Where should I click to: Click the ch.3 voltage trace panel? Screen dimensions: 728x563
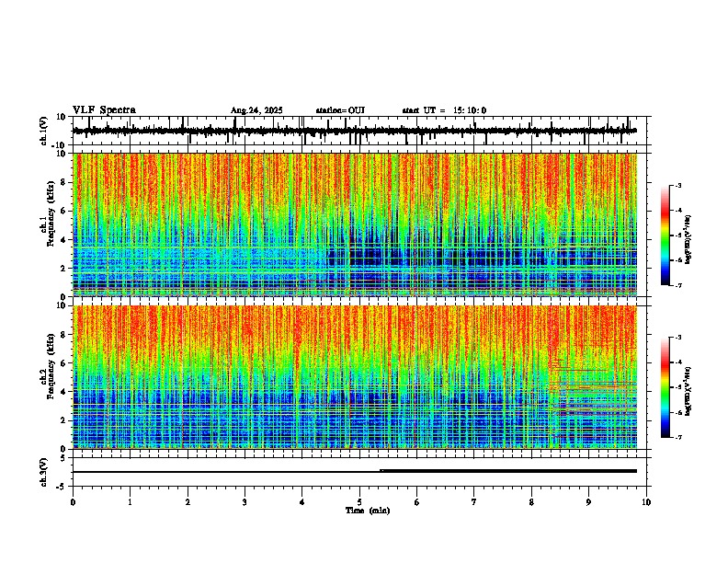tap(361, 472)
